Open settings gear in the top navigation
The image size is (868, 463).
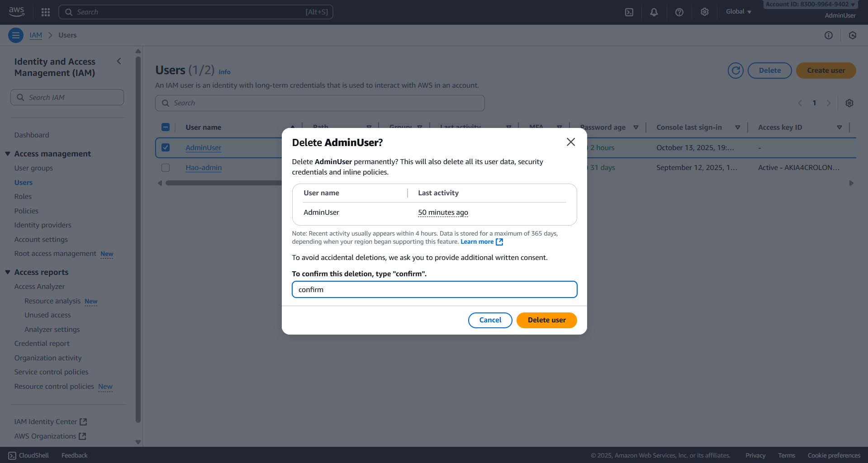pyautogui.click(x=705, y=12)
